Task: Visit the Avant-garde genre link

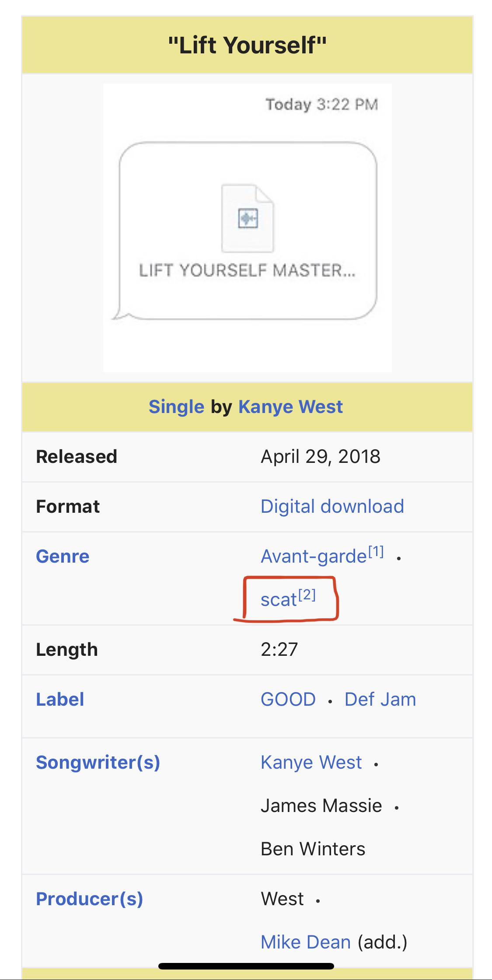Action: pyautogui.click(x=314, y=556)
